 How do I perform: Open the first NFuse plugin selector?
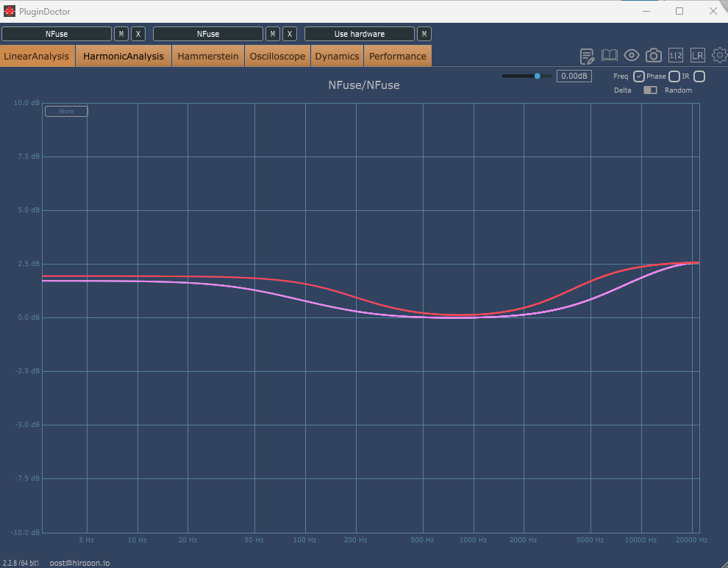click(x=57, y=34)
